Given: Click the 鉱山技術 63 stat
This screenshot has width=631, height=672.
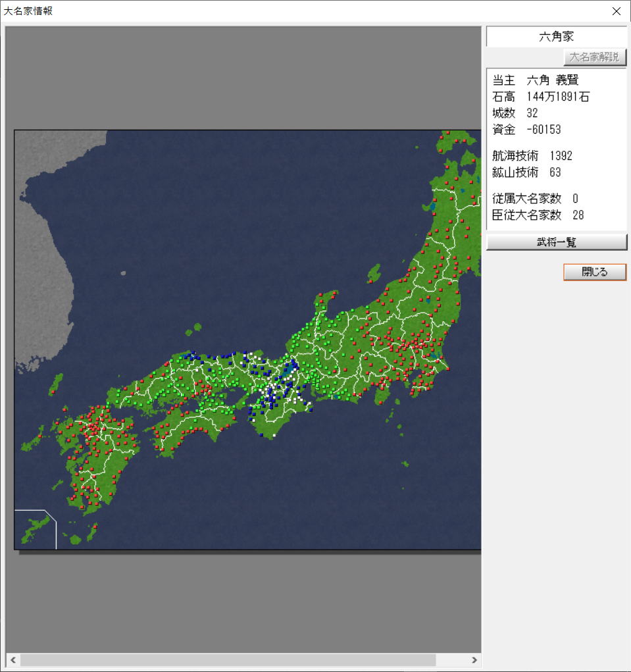Looking at the screenshot, I should coord(526,172).
